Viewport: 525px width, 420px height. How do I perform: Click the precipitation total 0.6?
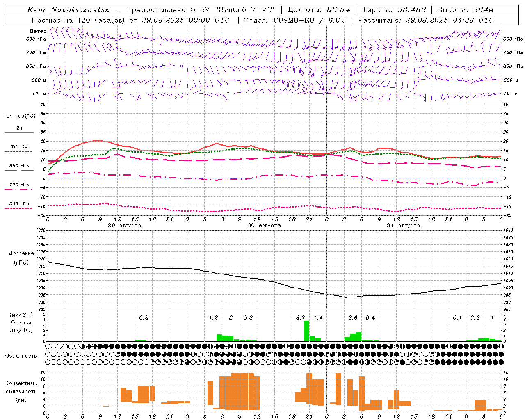475,318
